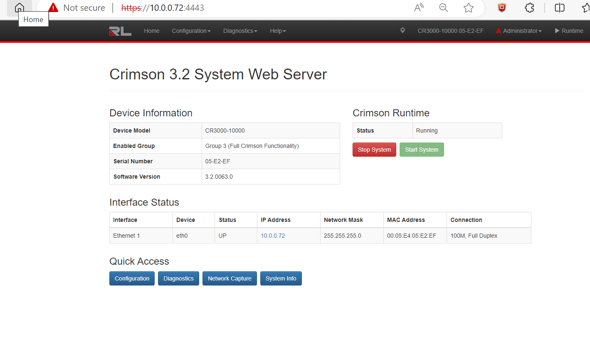Screen dimensions: 590x364
Task: Open the Administrator user dropdown
Action: [x=519, y=31]
